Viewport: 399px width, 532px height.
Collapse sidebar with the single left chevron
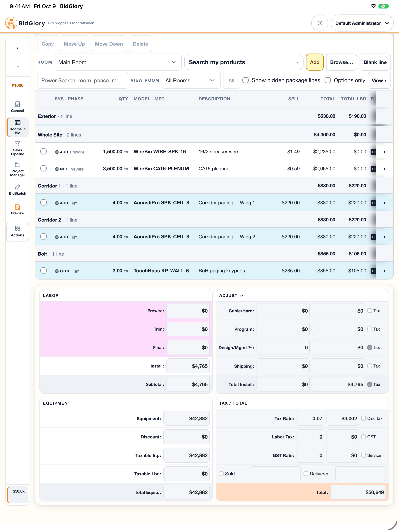tap(18, 48)
